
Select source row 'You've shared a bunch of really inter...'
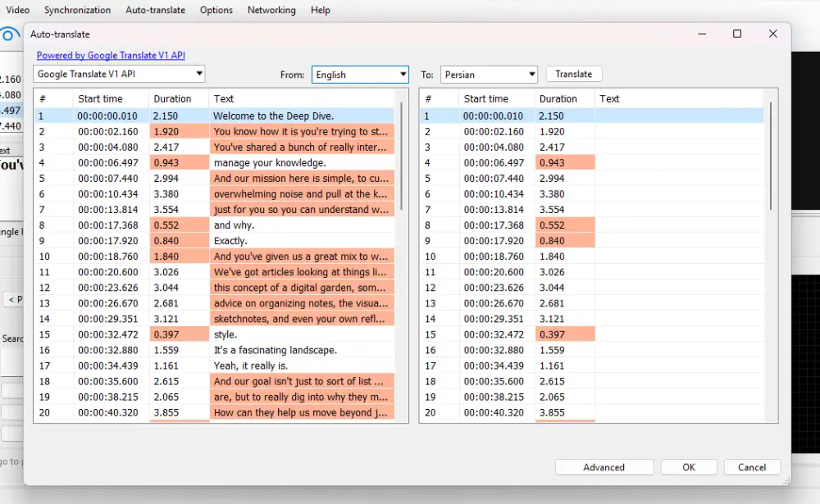point(214,148)
